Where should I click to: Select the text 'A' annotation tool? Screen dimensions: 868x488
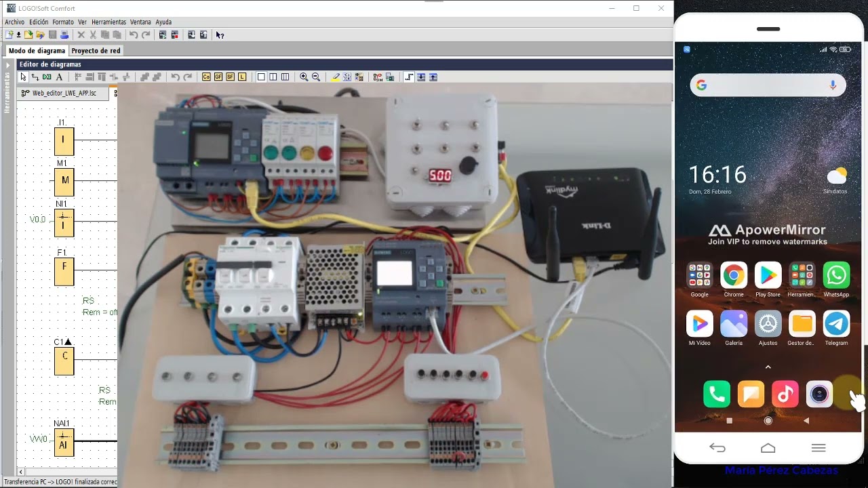tap(59, 77)
